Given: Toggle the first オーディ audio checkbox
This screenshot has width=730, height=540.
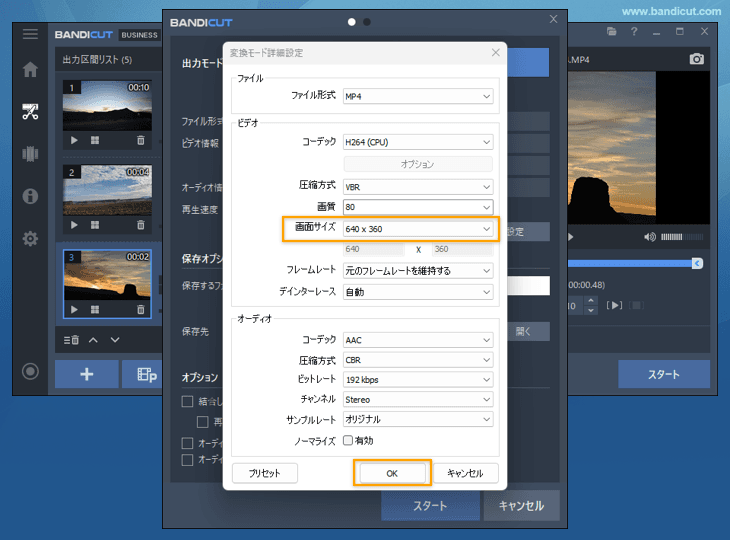Looking at the screenshot, I should [x=187, y=443].
